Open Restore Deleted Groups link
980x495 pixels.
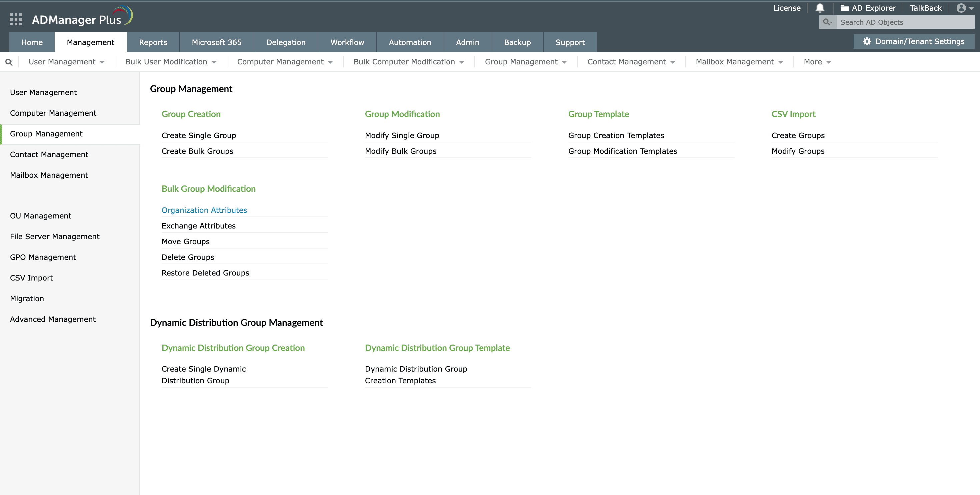tap(205, 273)
